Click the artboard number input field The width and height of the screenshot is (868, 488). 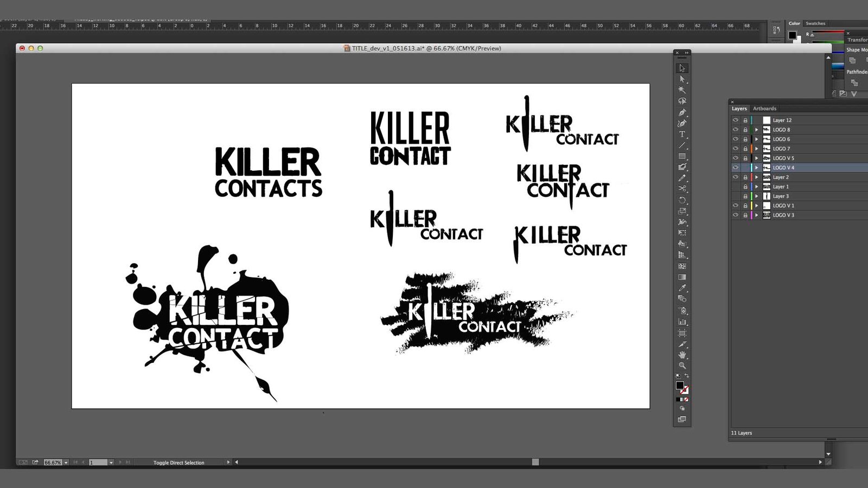98,463
